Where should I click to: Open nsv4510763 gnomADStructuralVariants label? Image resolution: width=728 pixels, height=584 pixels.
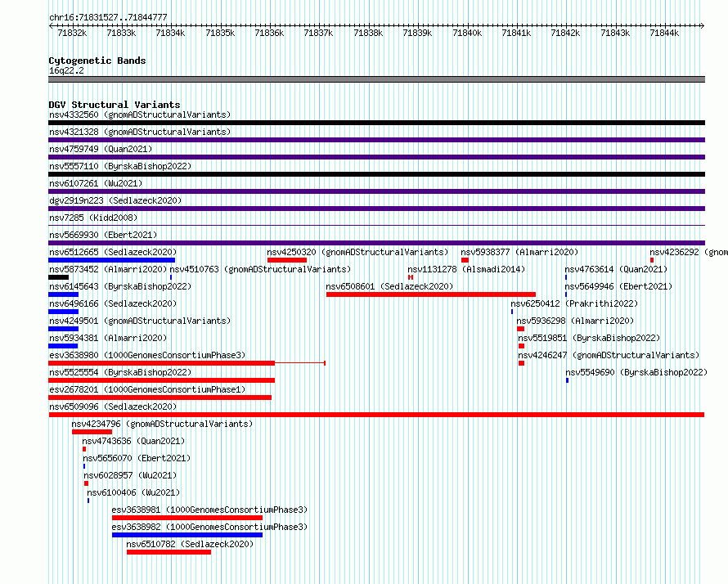click(260, 269)
